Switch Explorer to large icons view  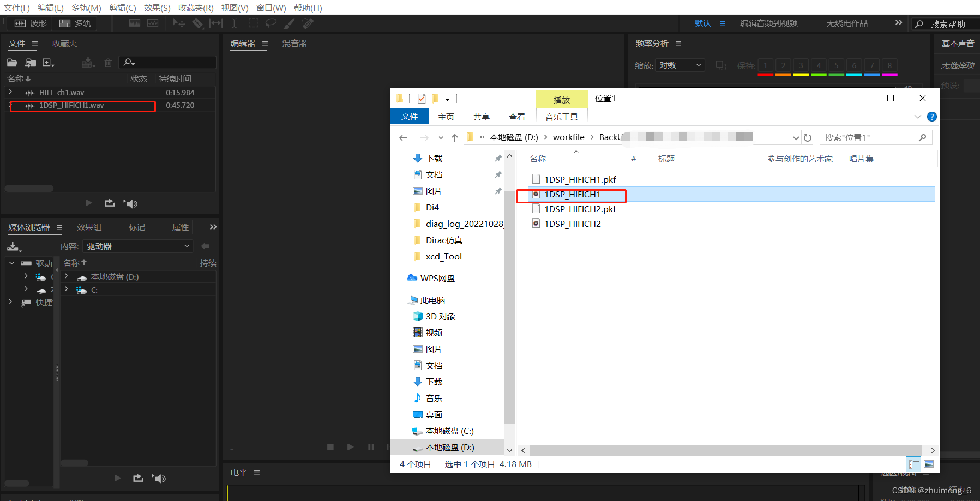click(929, 464)
